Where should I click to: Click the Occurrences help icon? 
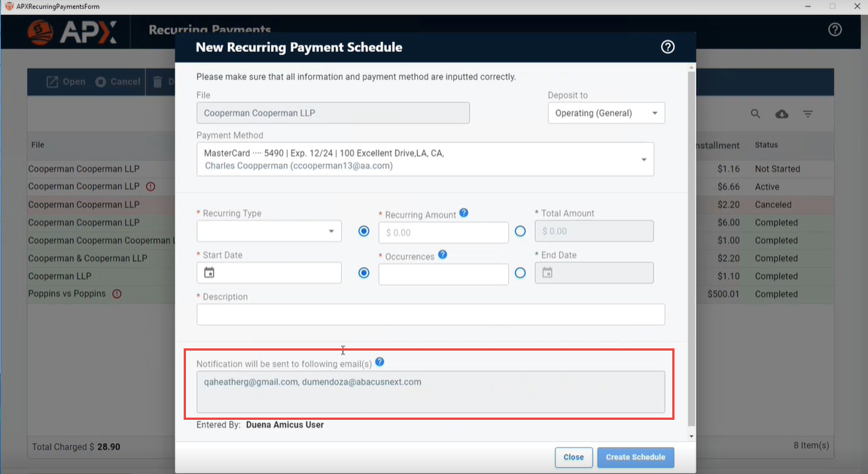pos(443,255)
